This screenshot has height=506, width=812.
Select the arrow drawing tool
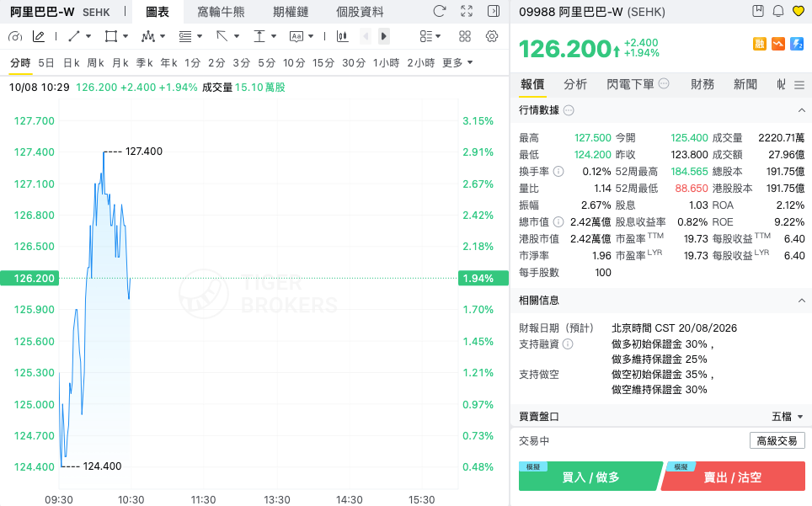click(222, 36)
